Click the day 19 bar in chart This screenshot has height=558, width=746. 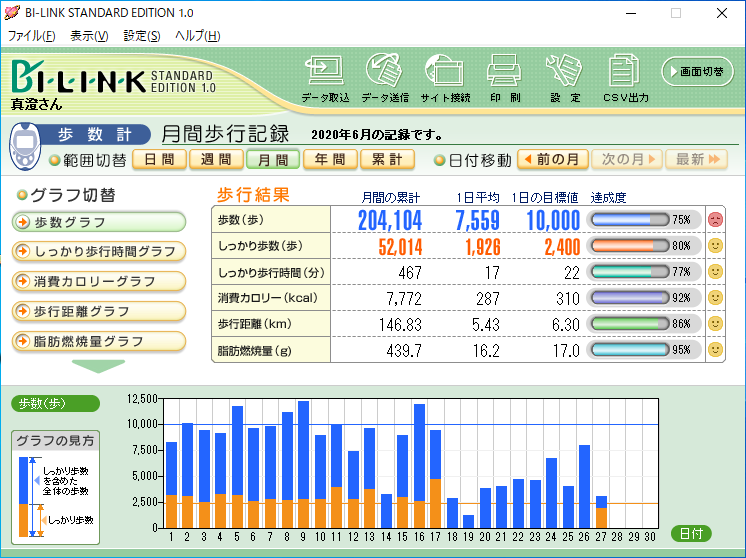pos(468,521)
